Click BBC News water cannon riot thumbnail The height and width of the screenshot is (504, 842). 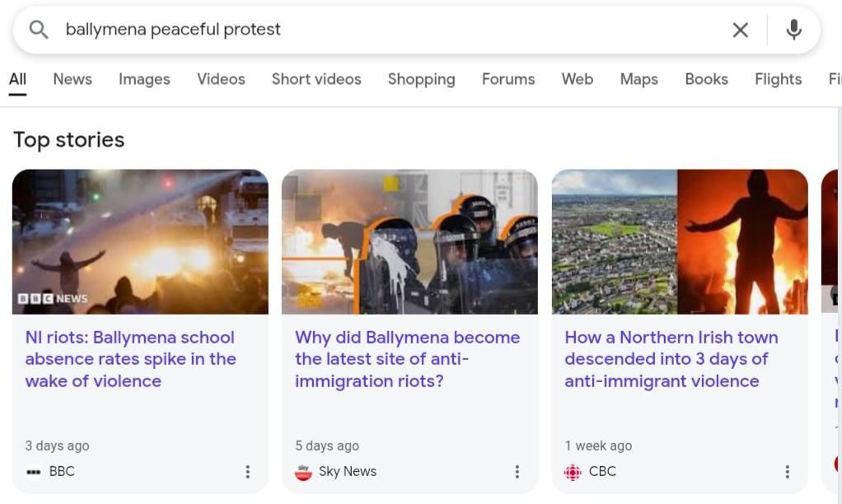click(140, 242)
